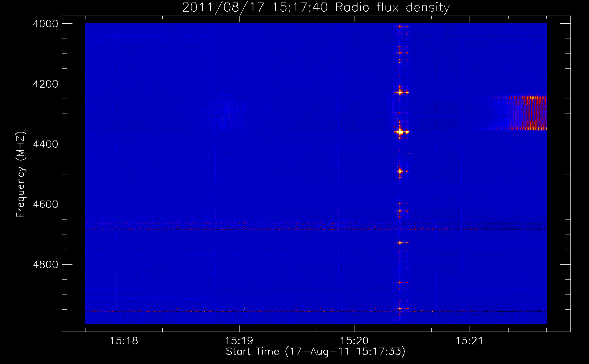
Task: Click the 'Frequency (MHZ)' axis title
Action: [21, 175]
